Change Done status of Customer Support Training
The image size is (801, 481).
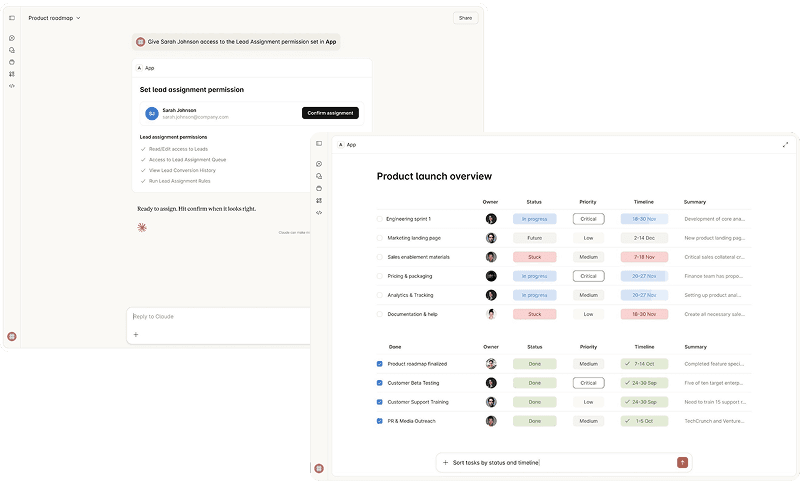point(534,402)
